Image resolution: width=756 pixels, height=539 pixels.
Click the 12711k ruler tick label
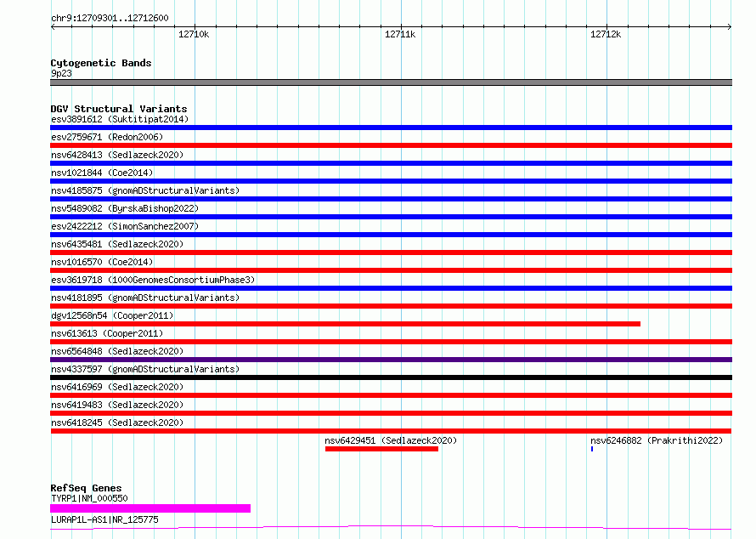point(400,34)
